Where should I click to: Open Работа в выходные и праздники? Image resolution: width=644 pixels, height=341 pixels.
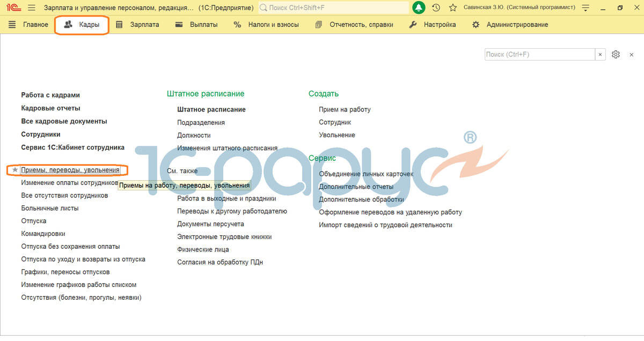pyautogui.click(x=226, y=198)
